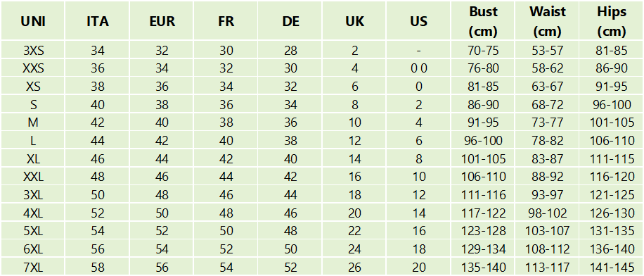
Task: Click waist range 98-102 cell
Action: click(x=547, y=213)
